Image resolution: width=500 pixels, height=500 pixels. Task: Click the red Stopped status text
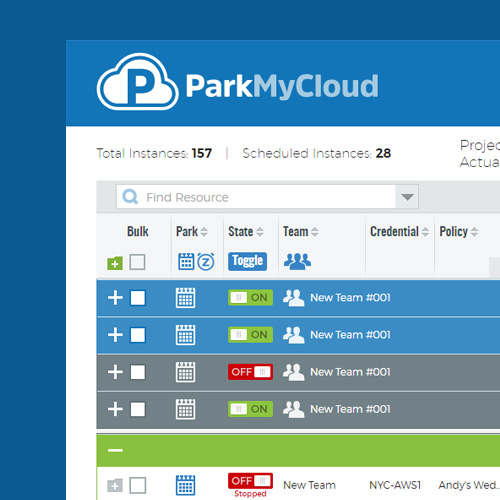coord(250,494)
